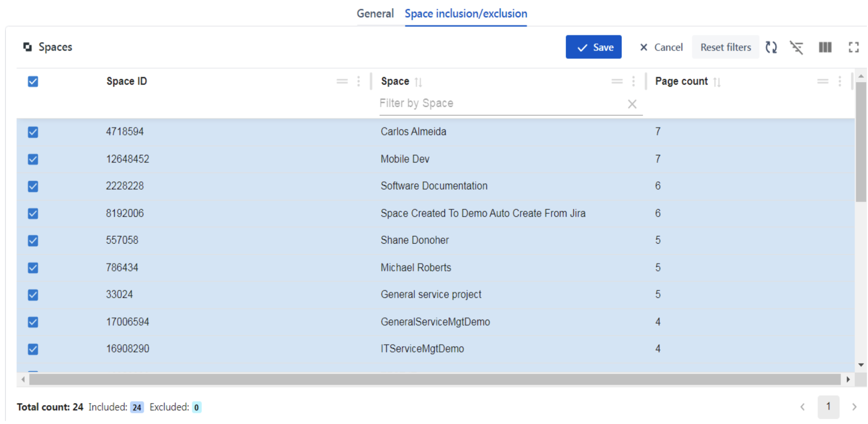This screenshot has height=424, width=868.
Task: Open the column chooser icon
Action: [825, 47]
